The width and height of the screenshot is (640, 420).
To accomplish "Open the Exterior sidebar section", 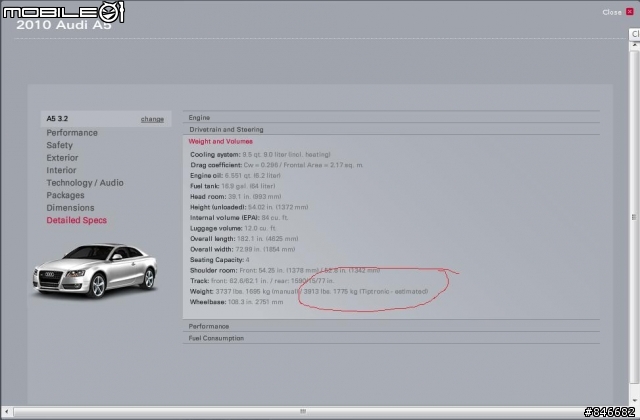I will [62, 158].
